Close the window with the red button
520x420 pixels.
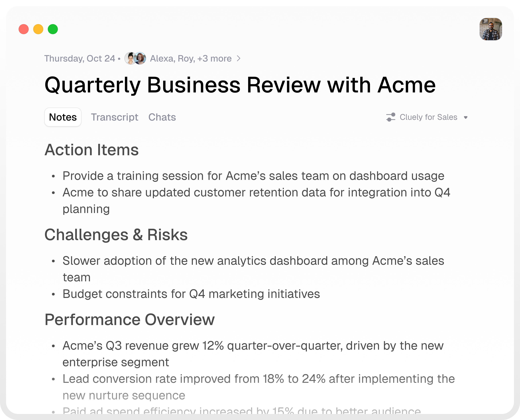pos(24,29)
